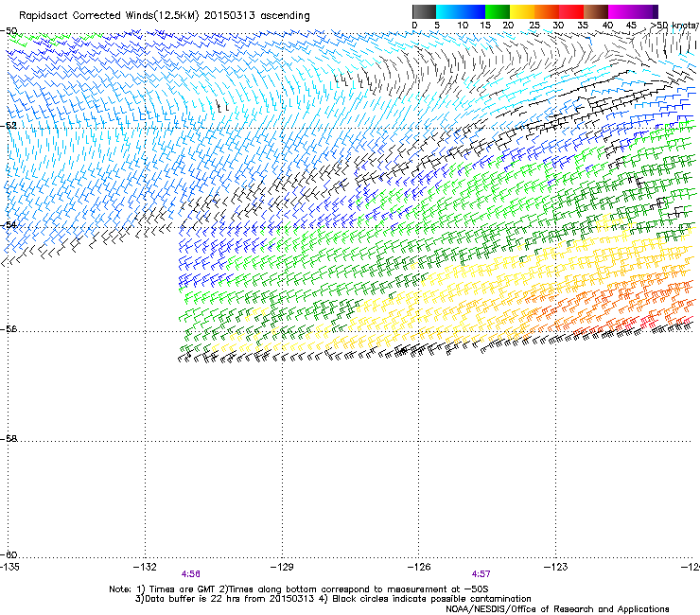Click the note line about GMT times
Screen dimensions: 700x615
coord(299,589)
